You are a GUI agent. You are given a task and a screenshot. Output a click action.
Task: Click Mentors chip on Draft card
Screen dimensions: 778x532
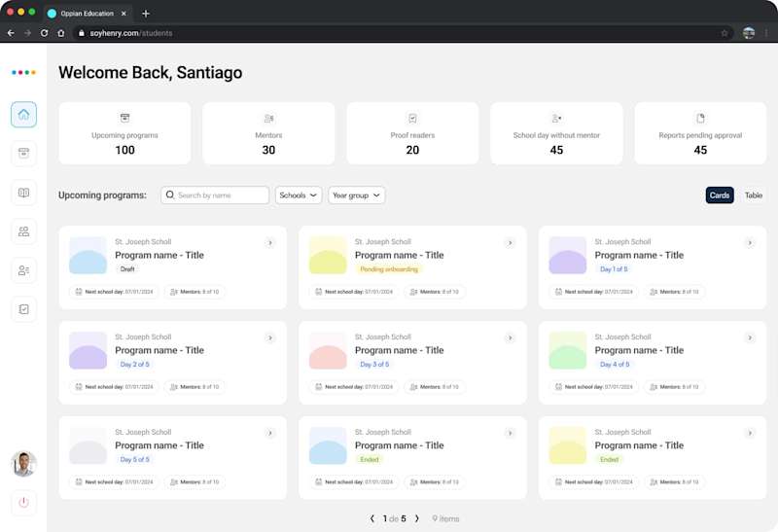tap(194, 292)
